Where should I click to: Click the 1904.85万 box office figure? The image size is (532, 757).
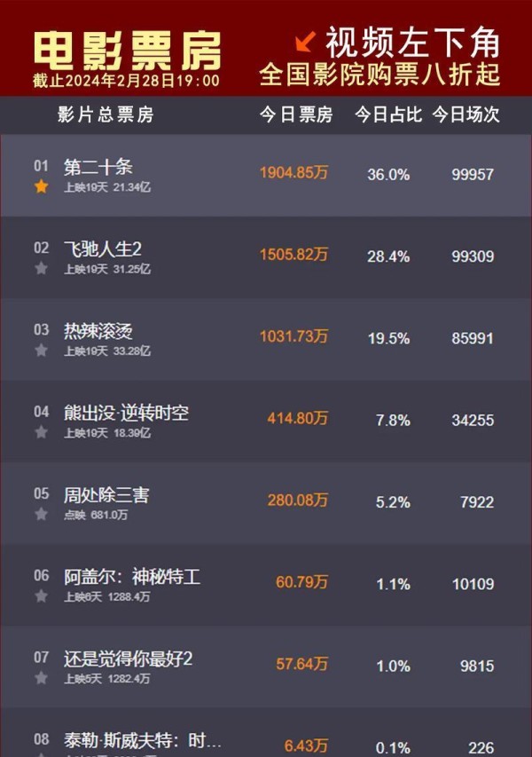tap(293, 172)
